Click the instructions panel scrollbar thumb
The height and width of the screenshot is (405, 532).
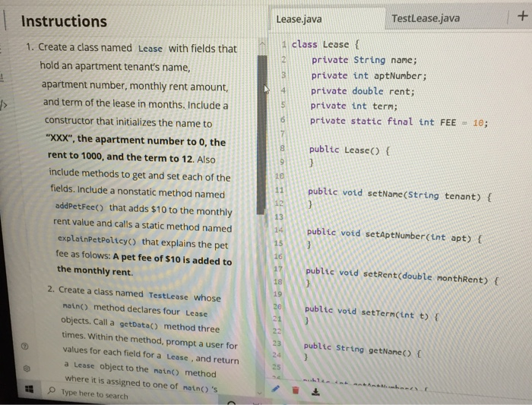click(x=261, y=134)
